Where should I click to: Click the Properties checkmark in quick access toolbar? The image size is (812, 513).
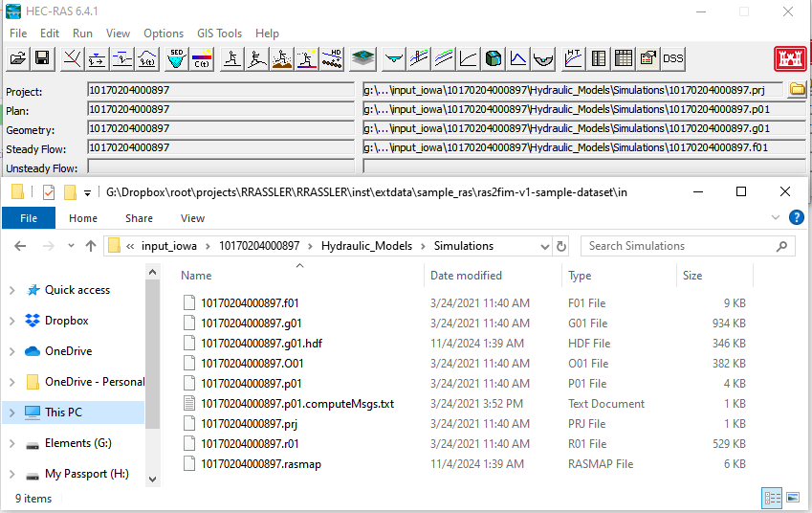49,192
